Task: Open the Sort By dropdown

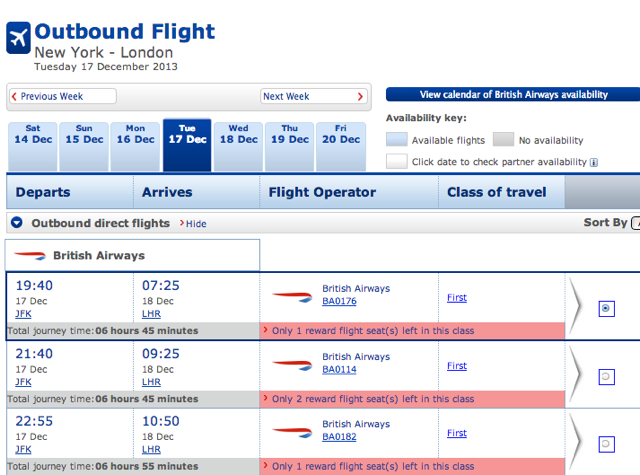Action: [636, 223]
